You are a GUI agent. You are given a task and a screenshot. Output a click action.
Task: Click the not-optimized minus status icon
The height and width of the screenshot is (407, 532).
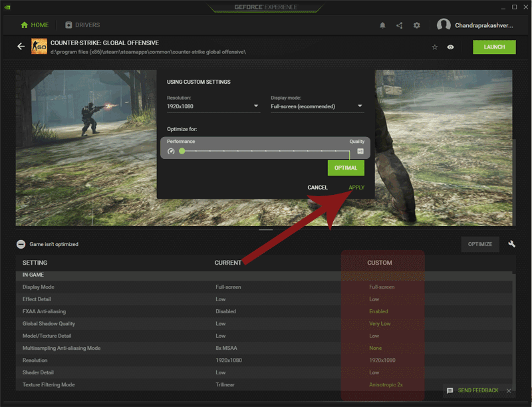coord(21,244)
